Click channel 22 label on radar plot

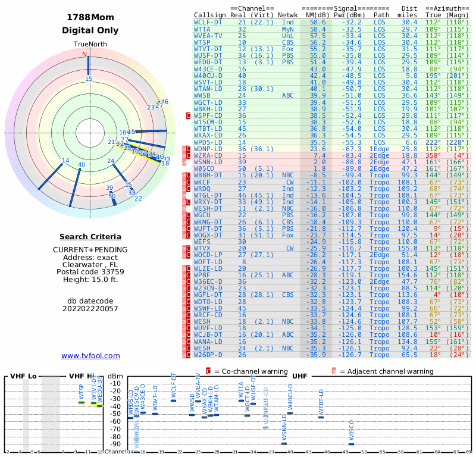[139, 198]
